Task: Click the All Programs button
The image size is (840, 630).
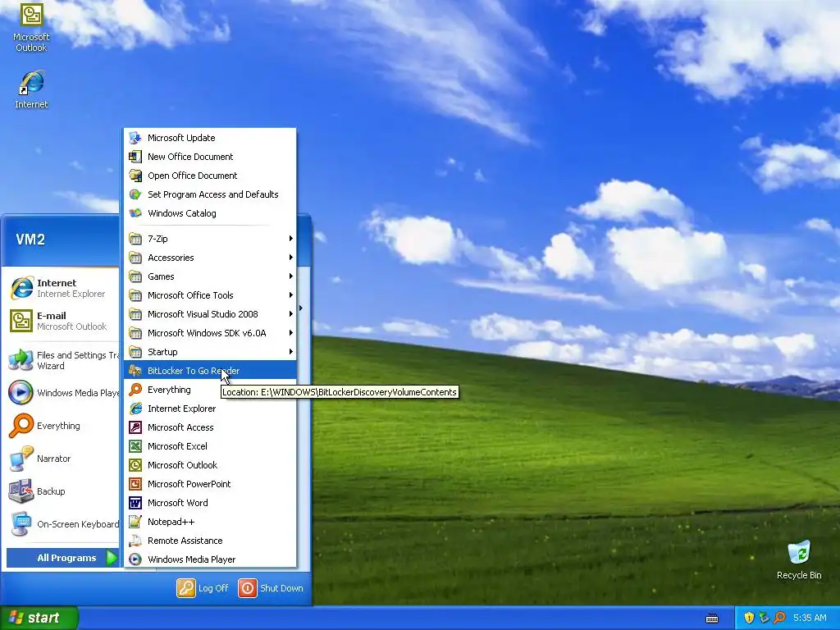Action: point(62,558)
